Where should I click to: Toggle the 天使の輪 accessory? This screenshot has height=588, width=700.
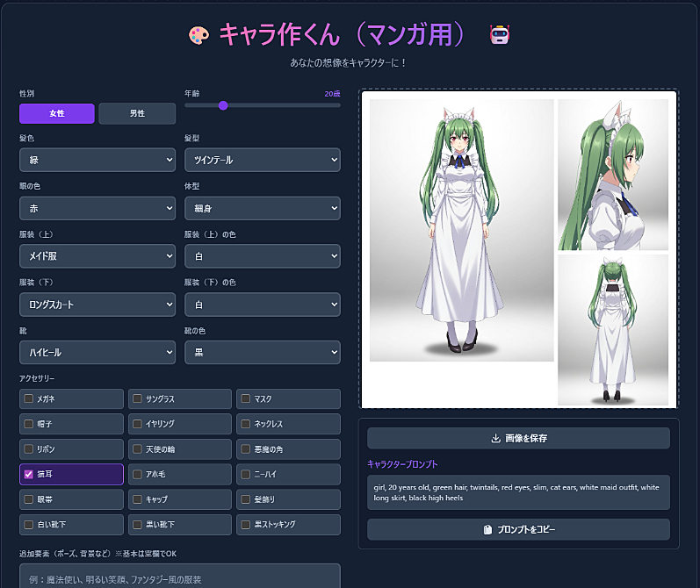coord(137,449)
